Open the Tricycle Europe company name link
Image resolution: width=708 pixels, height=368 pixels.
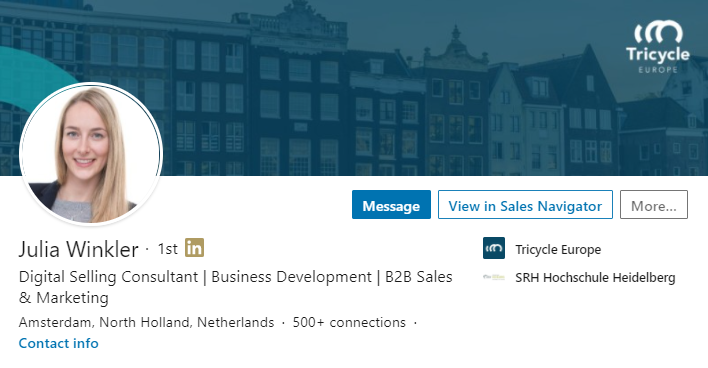click(558, 249)
